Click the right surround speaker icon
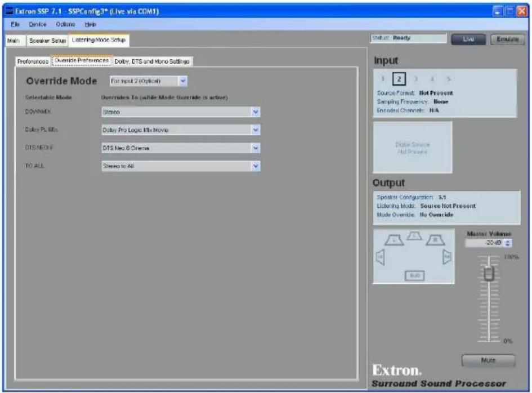The width and height of the screenshot is (532, 393). (447, 257)
